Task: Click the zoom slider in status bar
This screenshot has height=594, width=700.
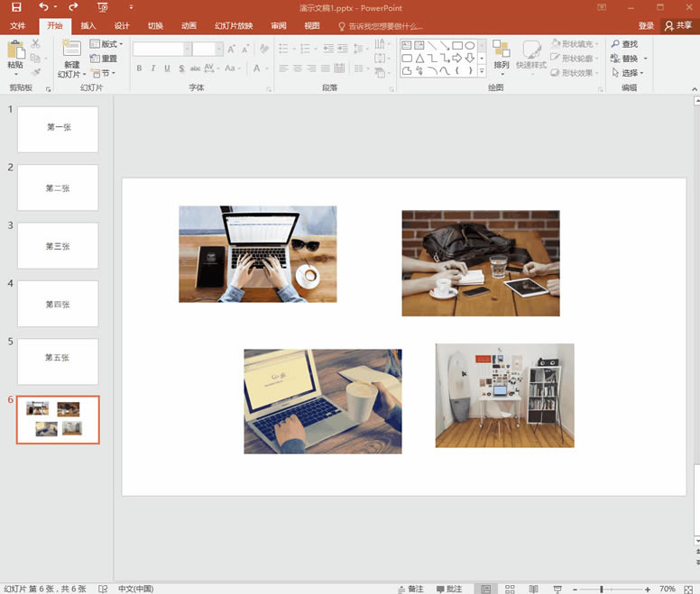Action: tap(602, 589)
